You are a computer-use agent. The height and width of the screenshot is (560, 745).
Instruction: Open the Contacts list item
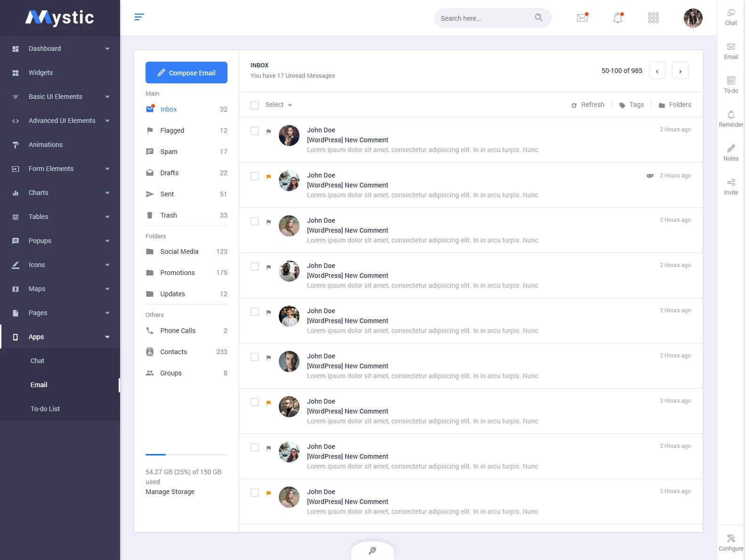pyautogui.click(x=186, y=352)
